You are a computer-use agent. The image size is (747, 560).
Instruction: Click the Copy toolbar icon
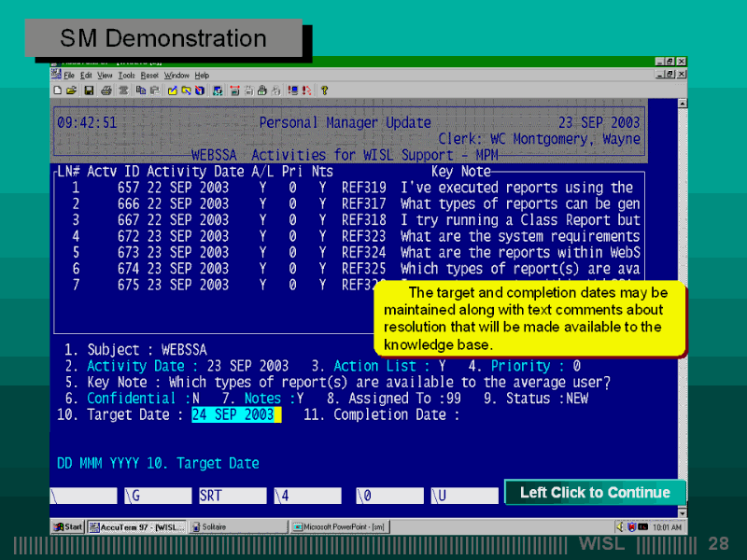pos(140,91)
